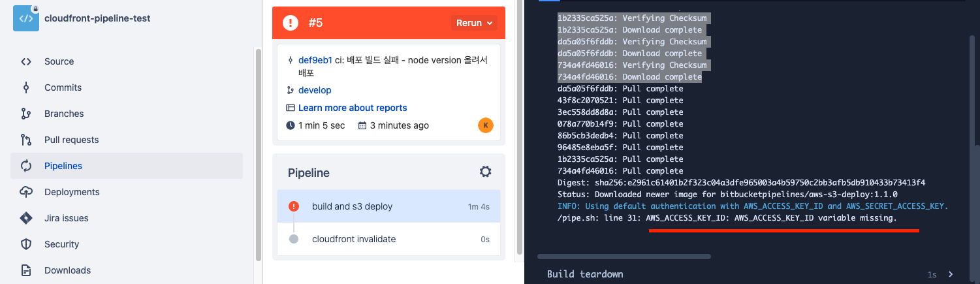980x284 pixels.
Task: Click the red error icon on build step
Action: 294,206
